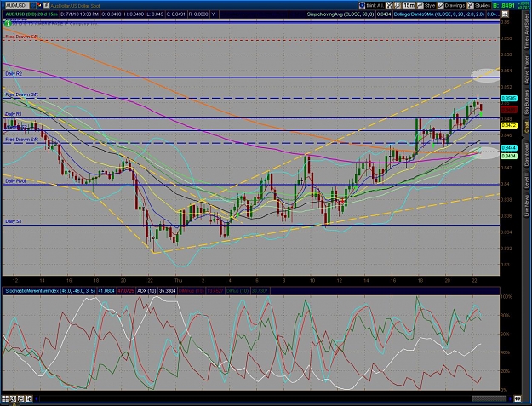532x406 pixels.
Task: Switch to Dashboard side tab
Action: click(x=527, y=154)
